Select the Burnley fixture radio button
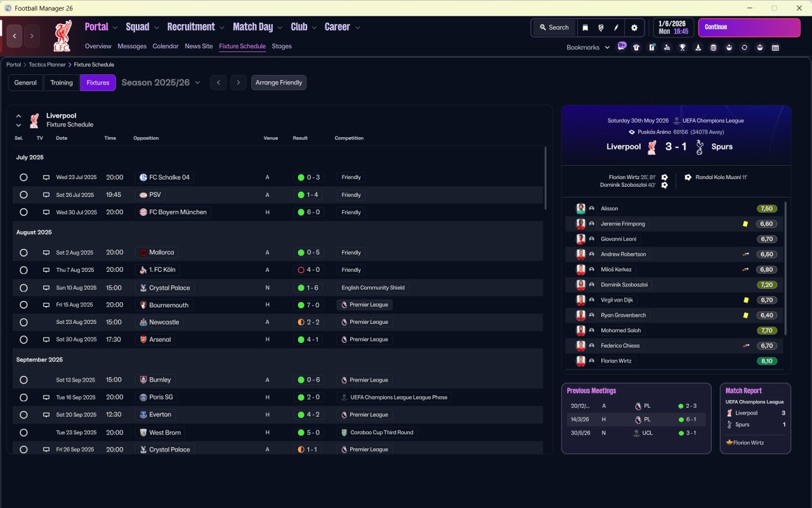The image size is (812, 508). (x=23, y=380)
